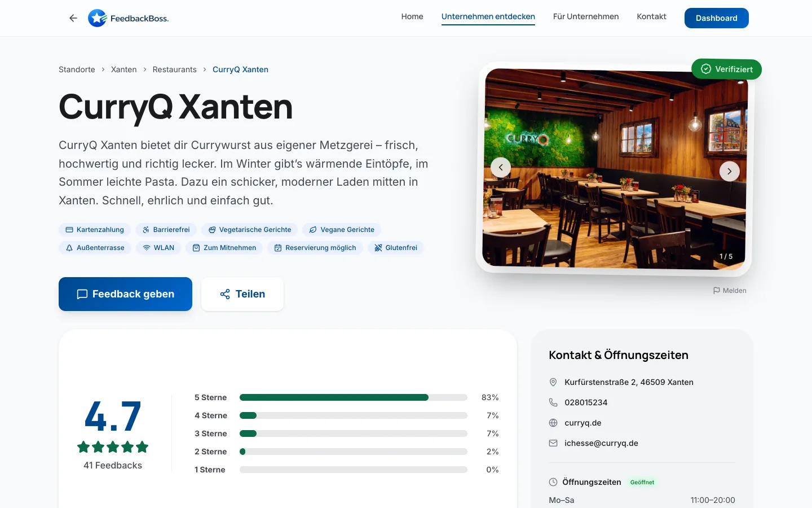Click the 1 / 5 photo counter
This screenshot has width=812, height=508.
(x=726, y=256)
